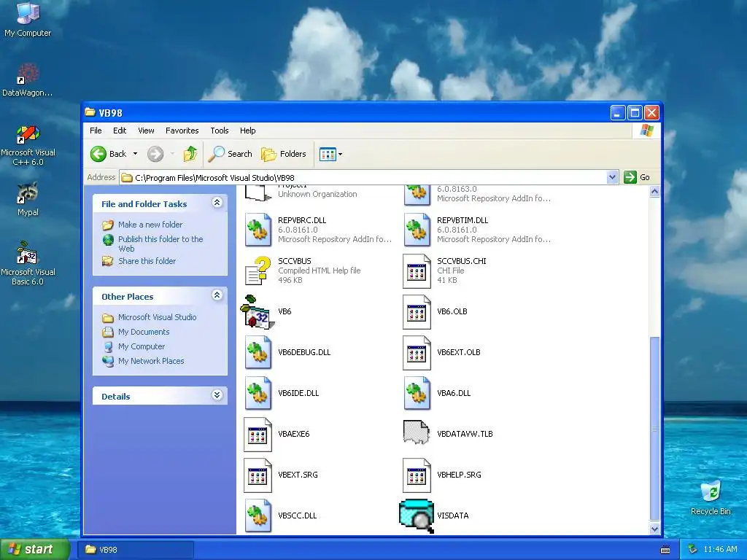Viewport: 747px width, 560px height.
Task: Select the SCCVBUS.CHI file icon
Action: 417,271
